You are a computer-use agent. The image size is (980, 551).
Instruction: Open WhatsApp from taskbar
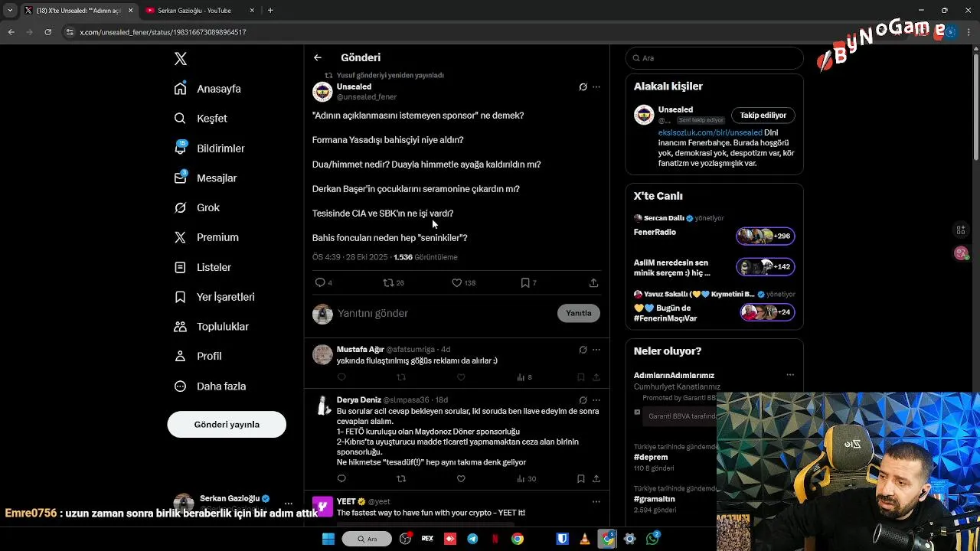(653, 539)
